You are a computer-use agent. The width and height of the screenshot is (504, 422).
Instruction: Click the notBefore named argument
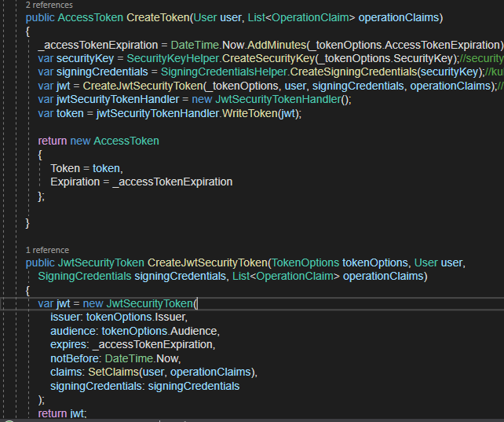point(75,358)
